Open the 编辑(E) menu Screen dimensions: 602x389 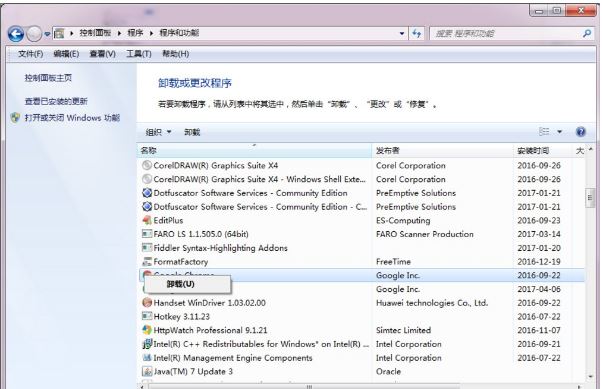tap(66, 54)
